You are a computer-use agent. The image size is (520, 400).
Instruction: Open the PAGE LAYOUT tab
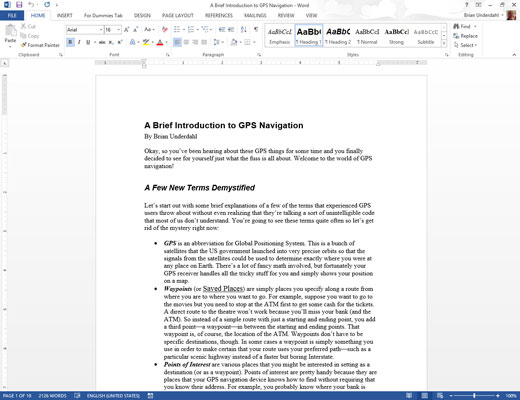pyautogui.click(x=178, y=15)
